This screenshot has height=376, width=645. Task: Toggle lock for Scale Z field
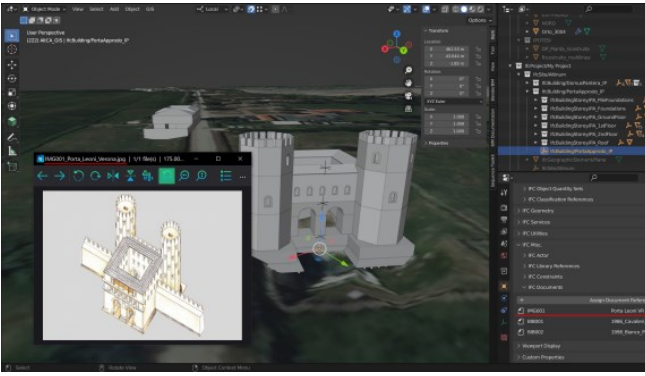tap(478, 131)
